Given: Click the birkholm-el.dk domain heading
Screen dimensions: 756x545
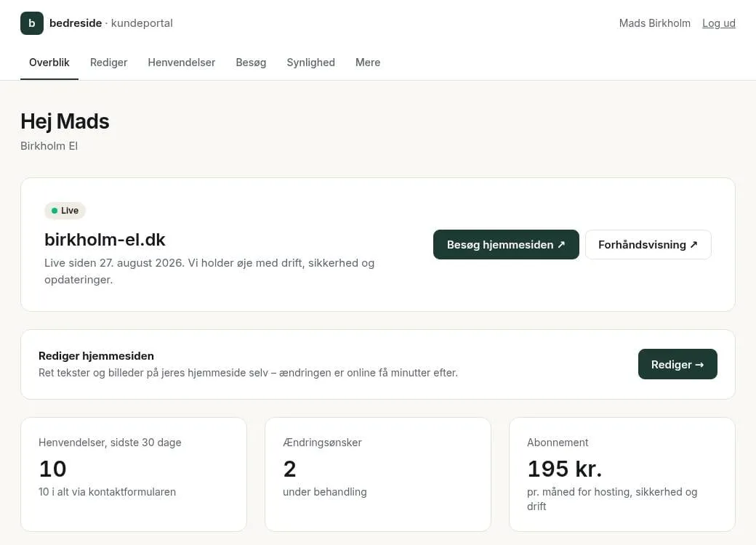Looking at the screenshot, I should 105,240.
